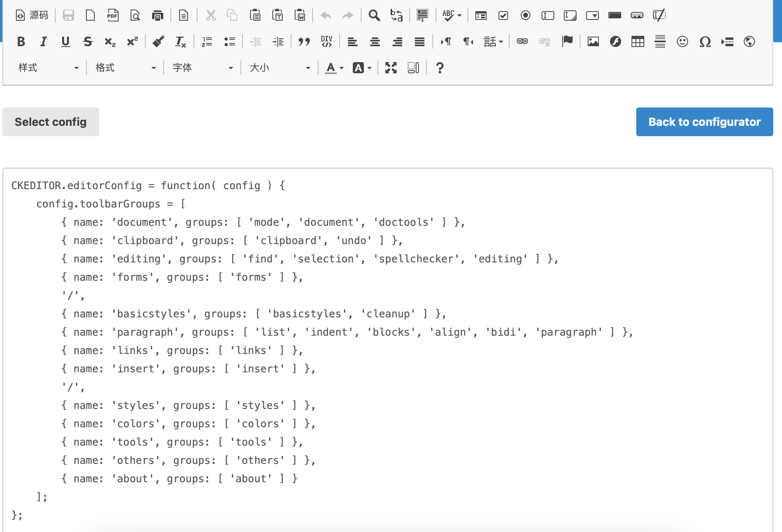Toggle Italic formatting

pyautogui.click(x=43, y=41)
